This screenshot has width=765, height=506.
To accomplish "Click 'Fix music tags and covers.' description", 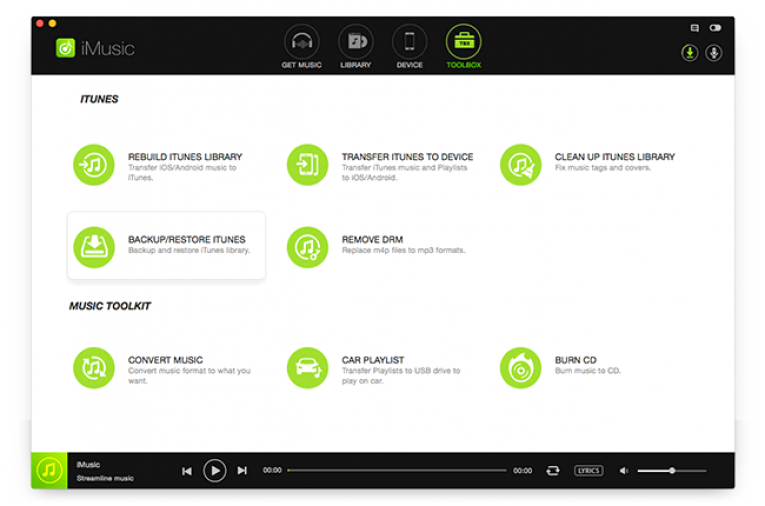I will point(603,168).
